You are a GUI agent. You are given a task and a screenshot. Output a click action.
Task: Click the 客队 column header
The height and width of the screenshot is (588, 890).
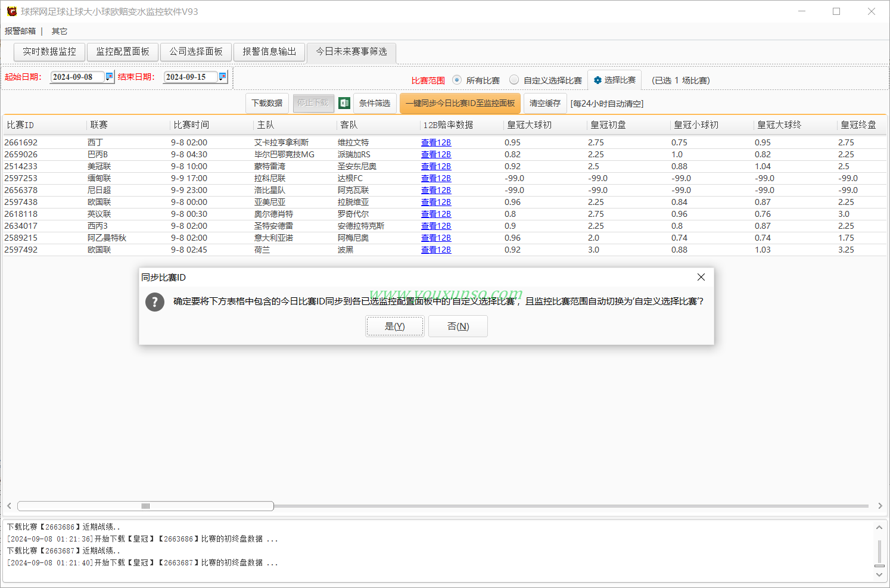(378, 125)
